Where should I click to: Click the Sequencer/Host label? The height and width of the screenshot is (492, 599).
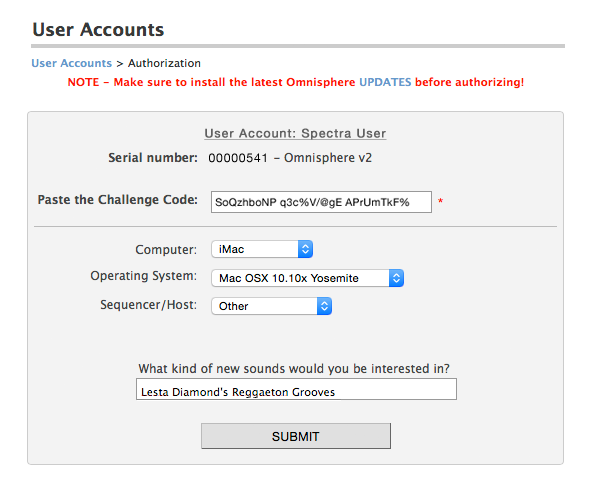[149, 305]
